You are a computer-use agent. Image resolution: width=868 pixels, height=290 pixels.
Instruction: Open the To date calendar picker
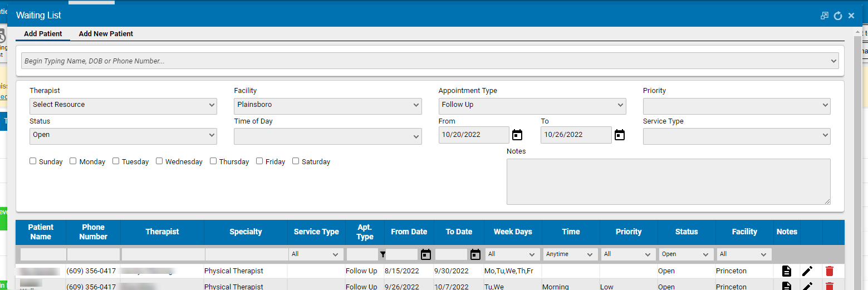620,135
